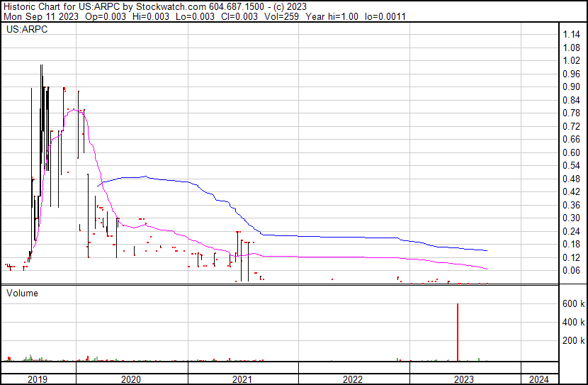The width and height of the screenshot is (588, 385).
Task: Select the 0.60 price axis label
Action: pos(571,152)
